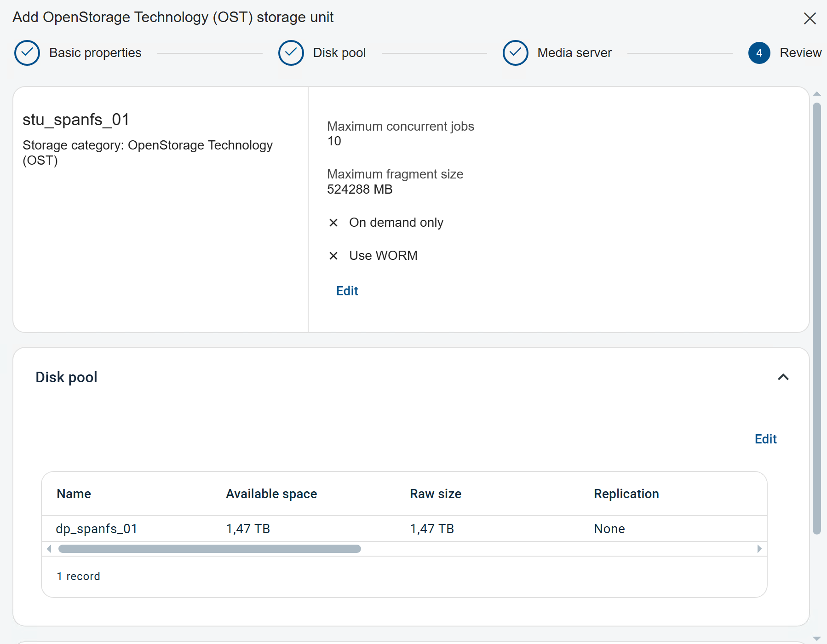This screenshot has height=644, width=827.
Task: Sort by Raw size column header
Action: click(x=435, y=494)
